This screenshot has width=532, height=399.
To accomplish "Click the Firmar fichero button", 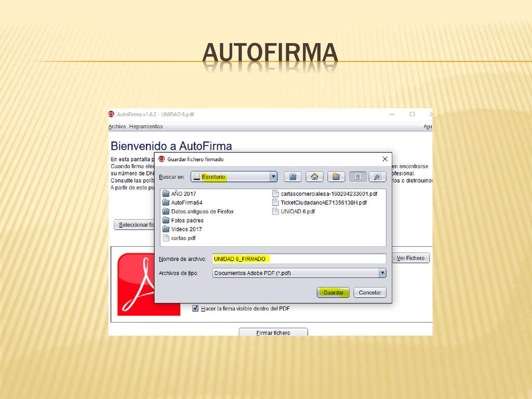I will pos(273,332).
